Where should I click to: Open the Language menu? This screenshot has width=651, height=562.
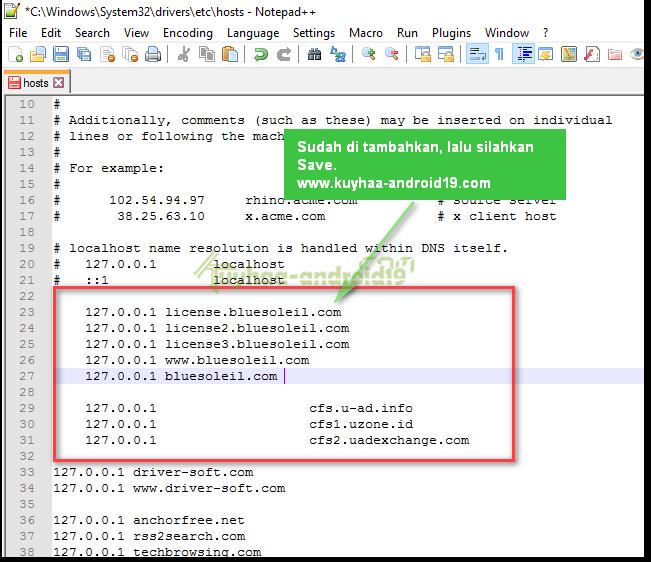(x=253, y=33)
